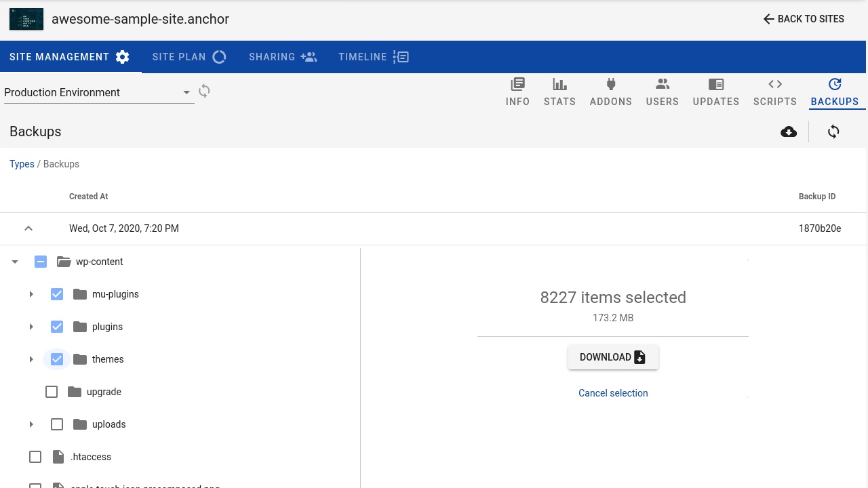868x488 pixels.
Task: Refresh the backups list
Action: click(833, 131)
